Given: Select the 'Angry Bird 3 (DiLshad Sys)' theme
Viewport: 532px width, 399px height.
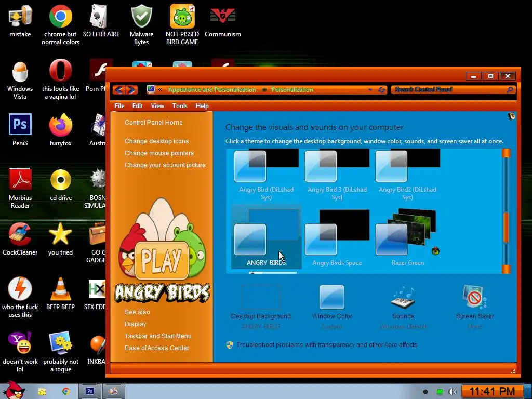Looking at the screenshot, I should coord(337,175).
